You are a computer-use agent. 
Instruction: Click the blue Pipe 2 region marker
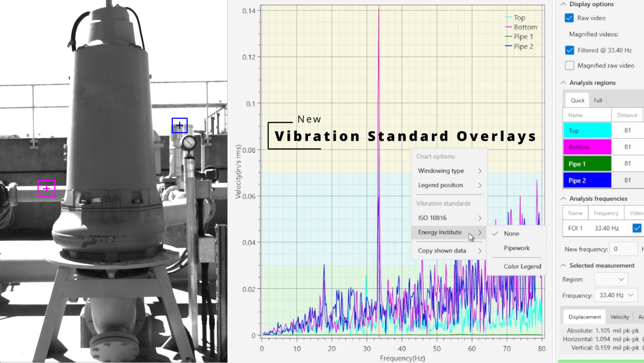179,125
